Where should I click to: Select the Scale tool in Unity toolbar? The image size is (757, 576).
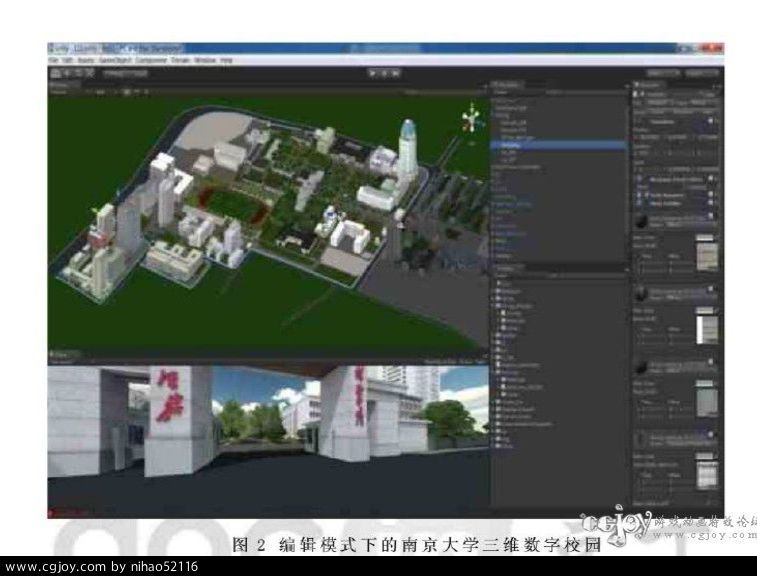coord(89,73)
